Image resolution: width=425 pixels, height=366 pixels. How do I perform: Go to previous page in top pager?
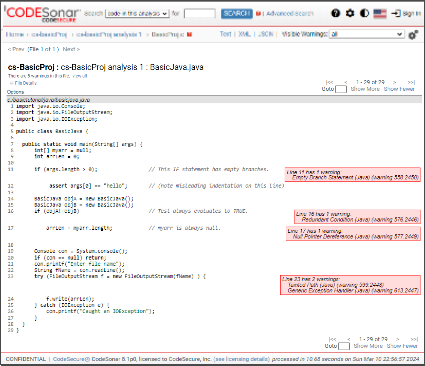pos(346,82)
